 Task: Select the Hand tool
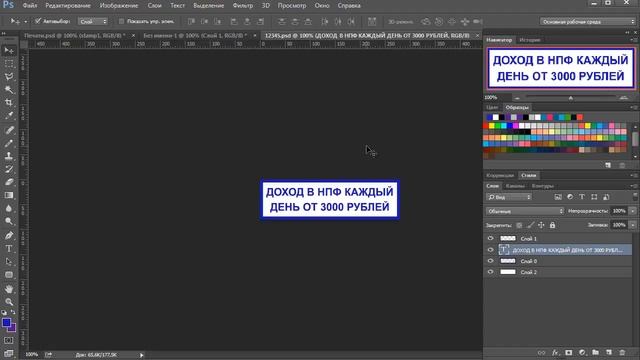[x=9, y=289]
